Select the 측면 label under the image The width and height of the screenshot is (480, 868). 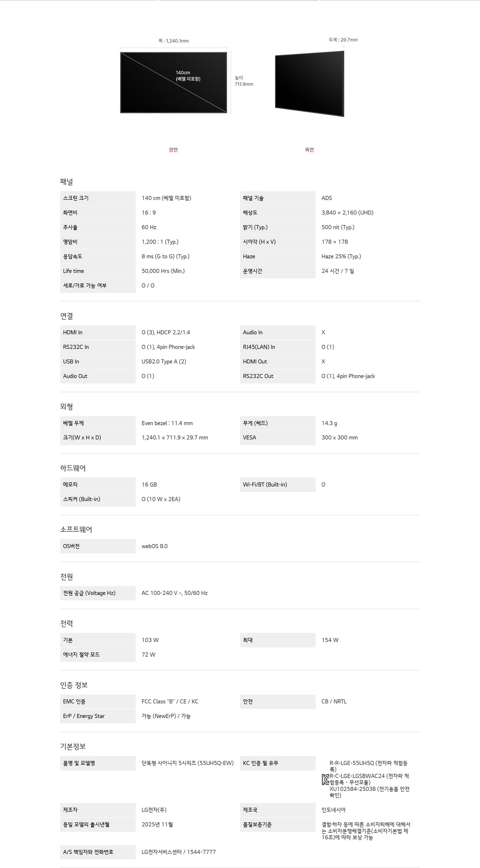pos(309,150)
